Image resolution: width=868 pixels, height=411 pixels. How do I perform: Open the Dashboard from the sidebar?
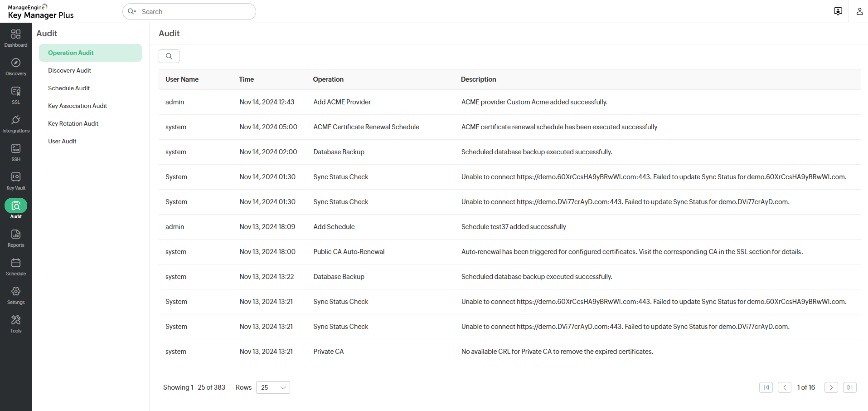click(x=16, y=38)
